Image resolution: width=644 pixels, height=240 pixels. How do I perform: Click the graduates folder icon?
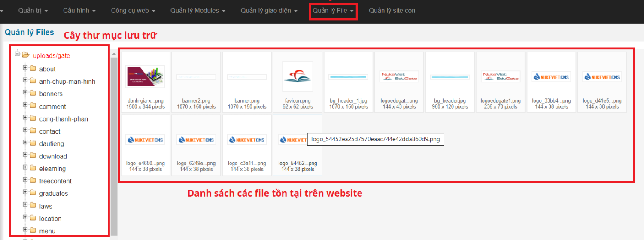point(33,193)
